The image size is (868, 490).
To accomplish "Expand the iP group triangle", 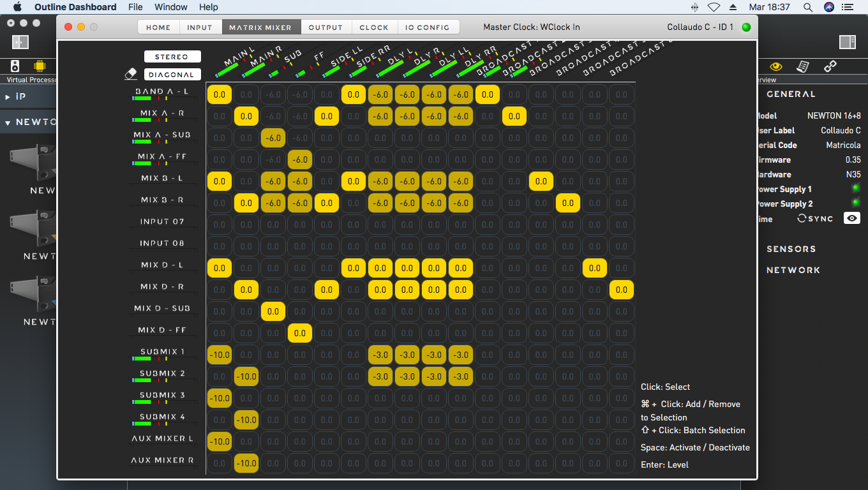I will 8,97.
